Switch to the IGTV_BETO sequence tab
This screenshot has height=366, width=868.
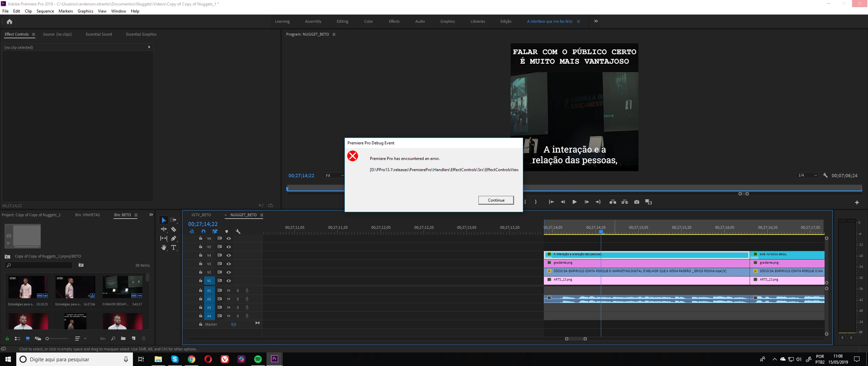tap(201, 215)
